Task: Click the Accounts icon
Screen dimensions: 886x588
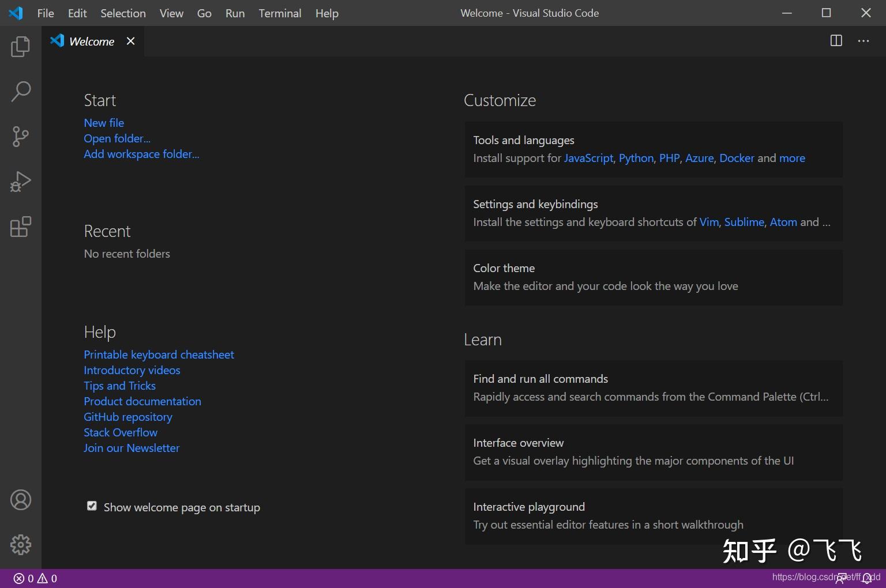Action: tap(21, 500)
